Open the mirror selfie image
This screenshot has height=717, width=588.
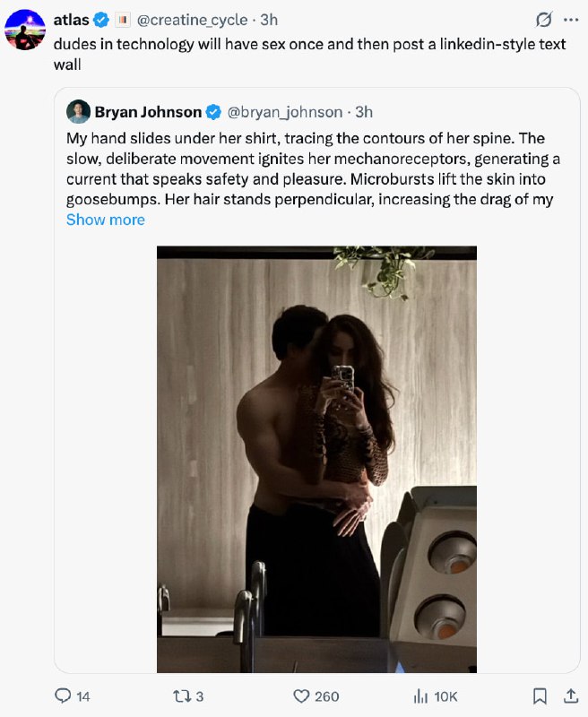(x=316, y=459)
